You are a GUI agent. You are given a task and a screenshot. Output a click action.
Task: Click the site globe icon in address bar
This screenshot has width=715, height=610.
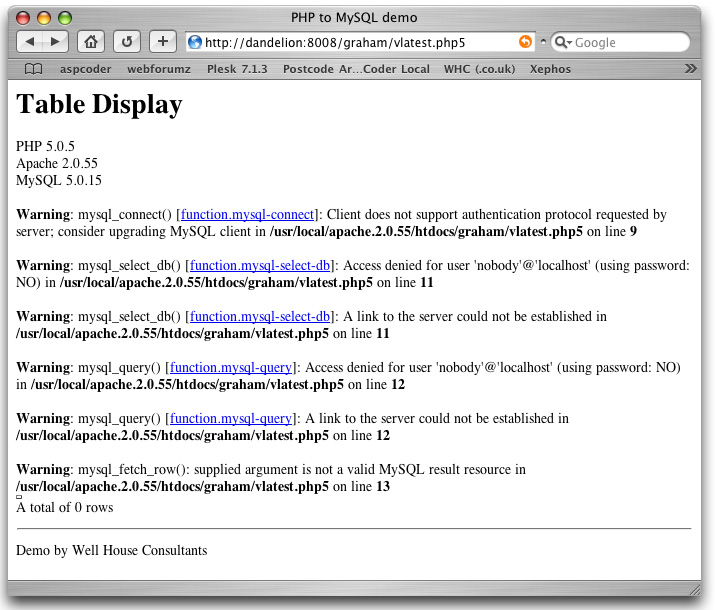pos(195,42)
